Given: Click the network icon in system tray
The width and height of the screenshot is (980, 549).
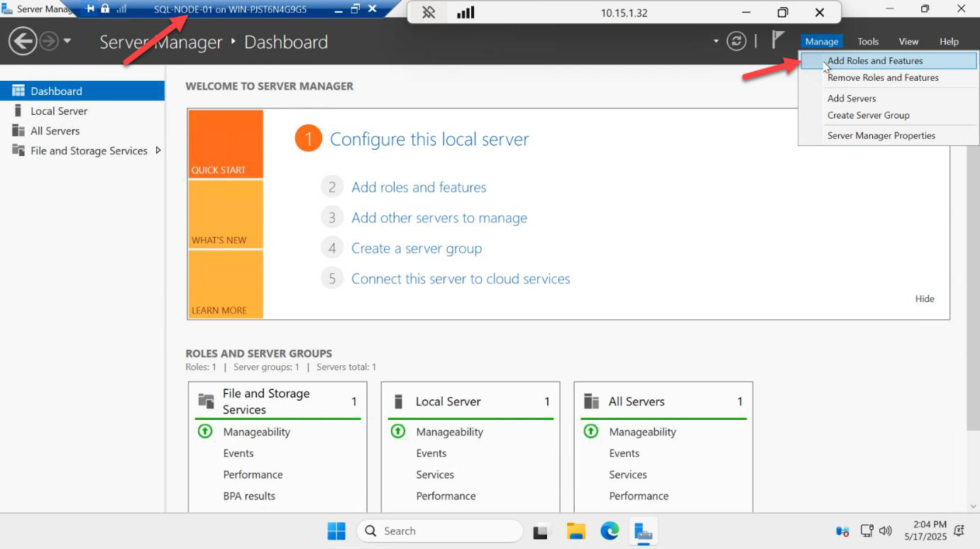Looking at the screenshot, I should click(x=866, y=531).
